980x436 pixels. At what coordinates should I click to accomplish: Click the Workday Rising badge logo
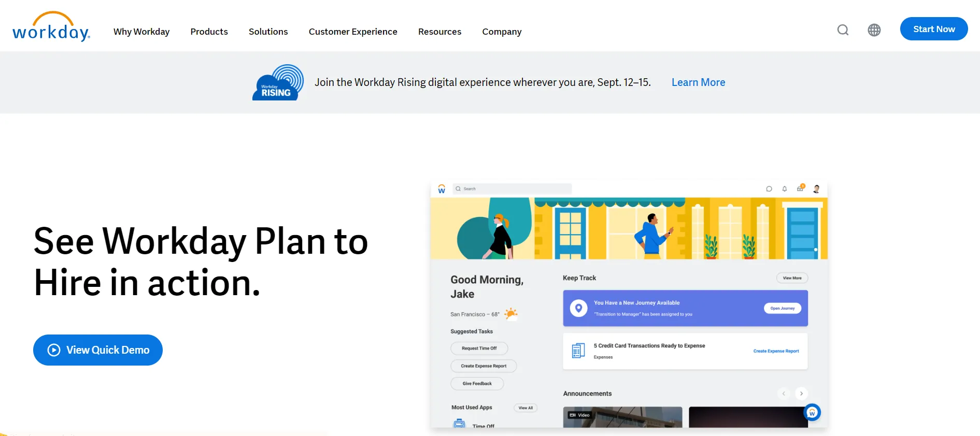click(278, 82)
